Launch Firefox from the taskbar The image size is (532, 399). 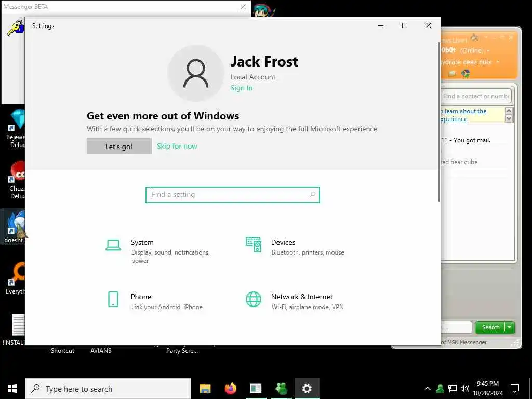[230, 389]
